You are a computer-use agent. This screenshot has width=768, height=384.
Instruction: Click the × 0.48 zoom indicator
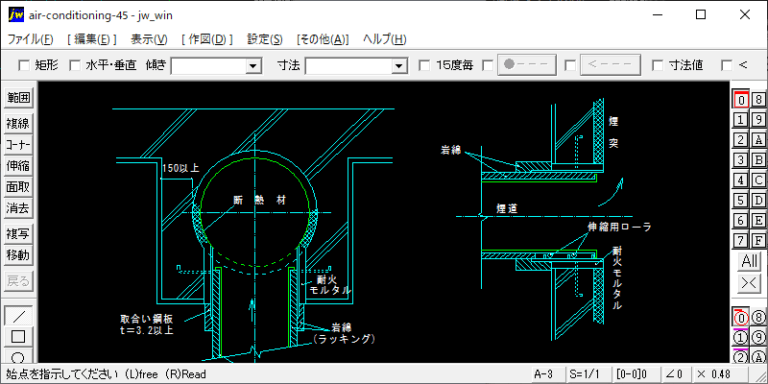click(720, 375)
